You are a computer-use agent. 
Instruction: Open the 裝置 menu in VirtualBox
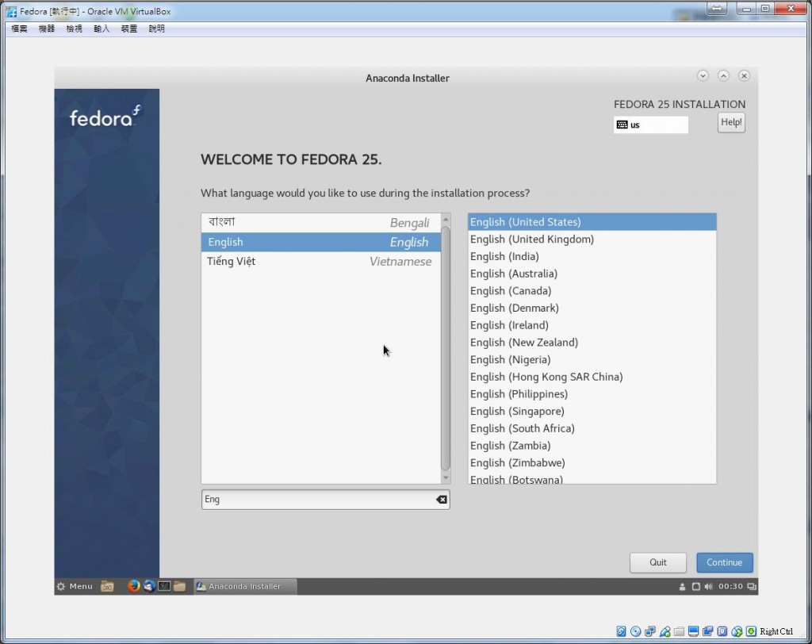point(129,29)
